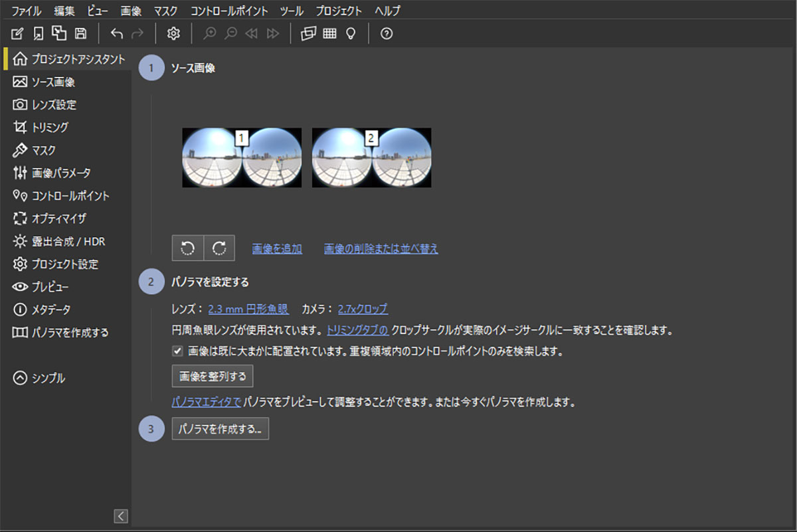The height and width of the screenshot is (532, 797).
Task: Open the ファイル menu
Action: (26, 11)
